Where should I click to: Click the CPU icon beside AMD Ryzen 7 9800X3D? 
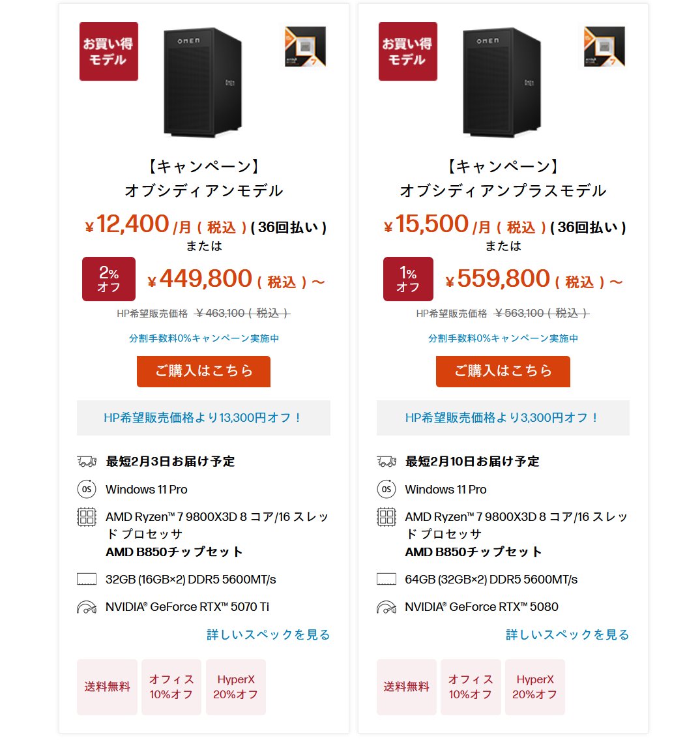(85, 516)
